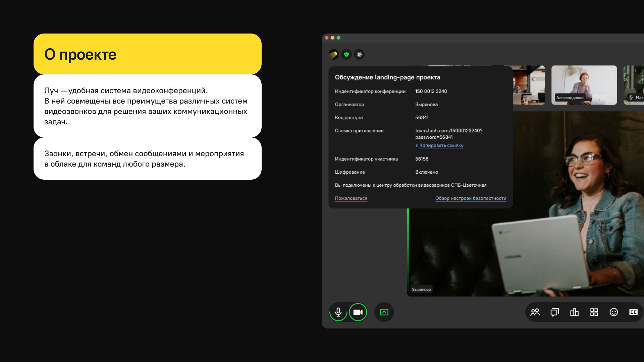644x362 pixels.
Task: Click the yellow window minimize button
Action: (332, 38)
